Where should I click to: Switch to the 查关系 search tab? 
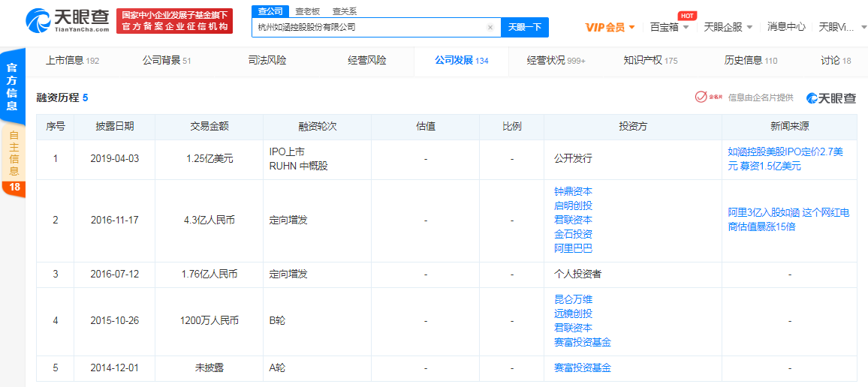[x=345, y=11]
